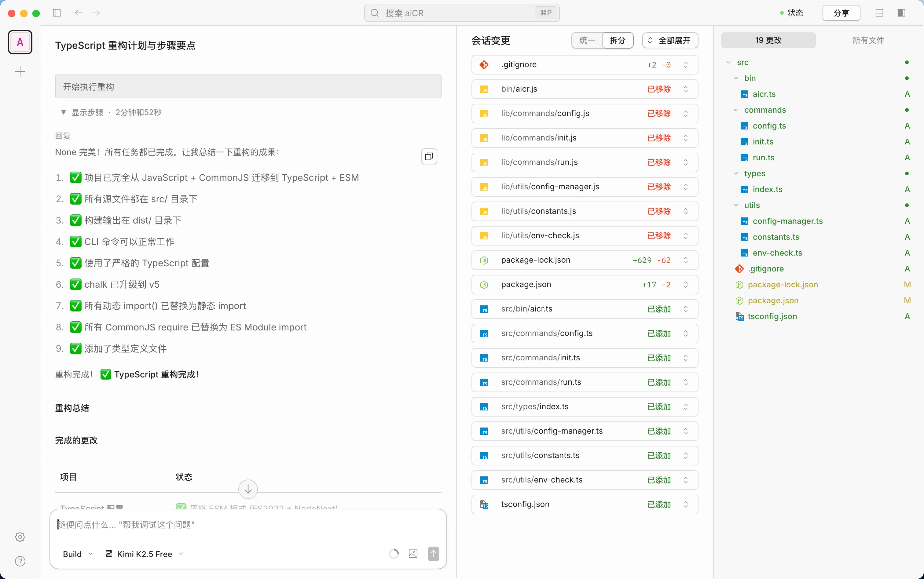Click the copy response icon
Viewport: 924px width, 579px height.
[429, 156]
